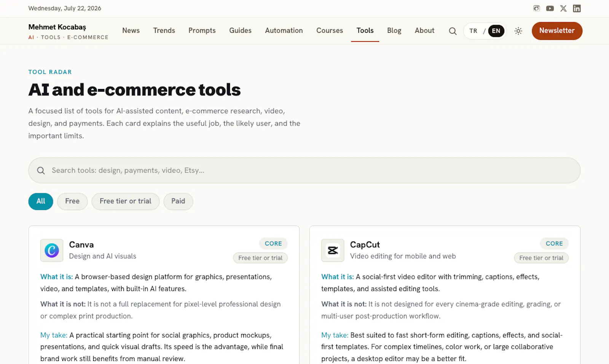
Task: Select the EN language option
Action: (x=496, y=31)
